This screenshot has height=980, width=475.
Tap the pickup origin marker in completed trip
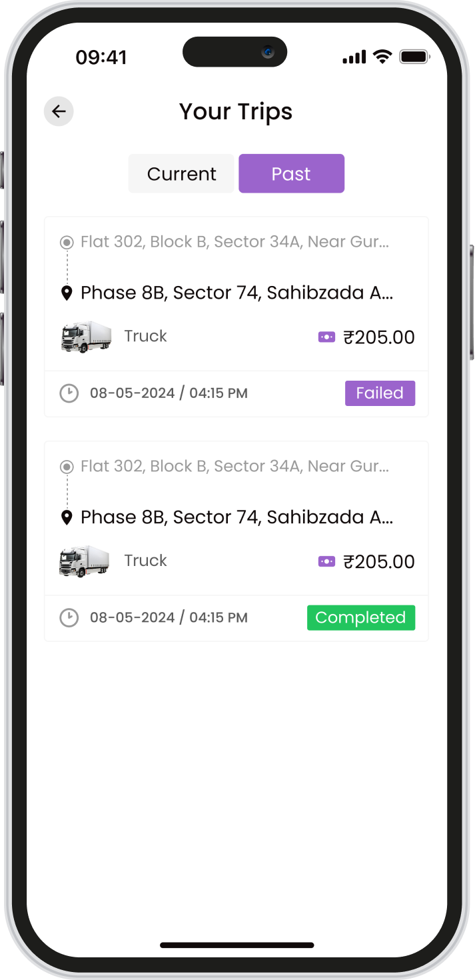coord(67,467)
